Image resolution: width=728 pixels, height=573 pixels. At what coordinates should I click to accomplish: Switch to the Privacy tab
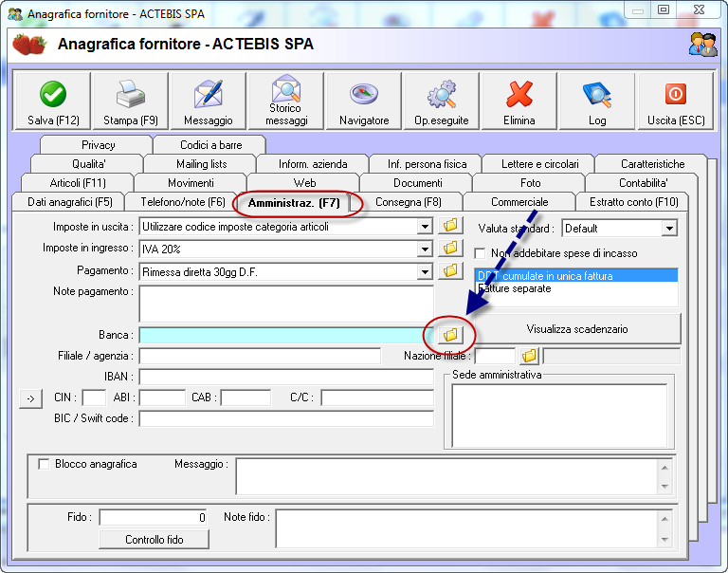98,145
